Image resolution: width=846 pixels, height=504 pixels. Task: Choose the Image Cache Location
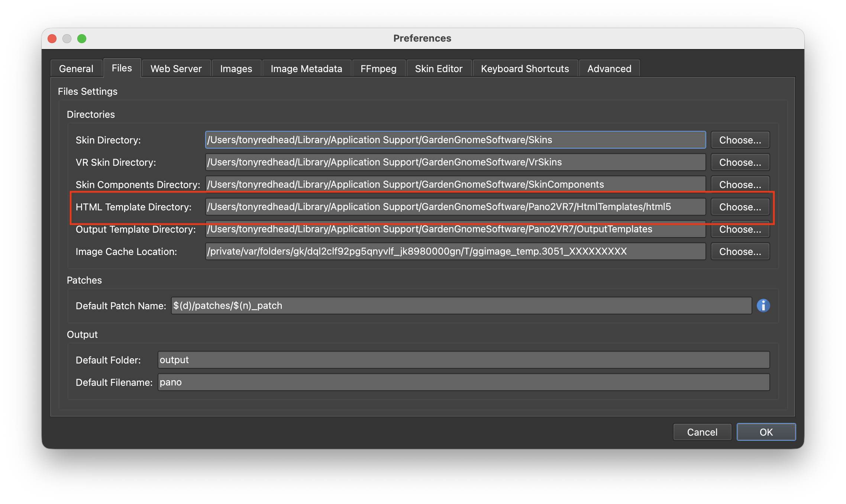click(x=740, y=252)
